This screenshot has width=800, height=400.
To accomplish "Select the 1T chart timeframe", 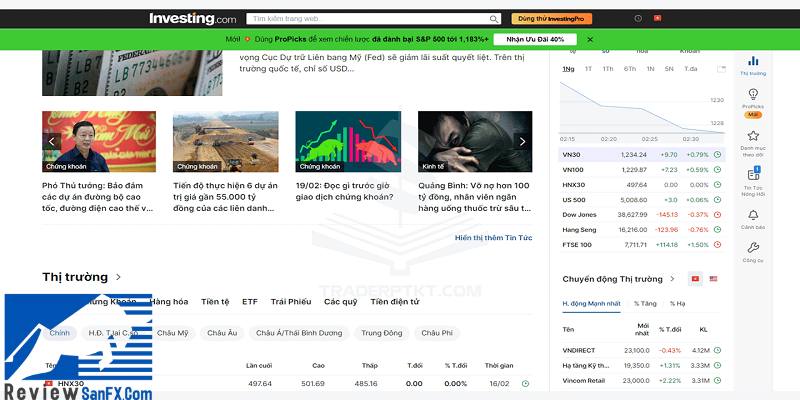I will (x=588, y=69).
